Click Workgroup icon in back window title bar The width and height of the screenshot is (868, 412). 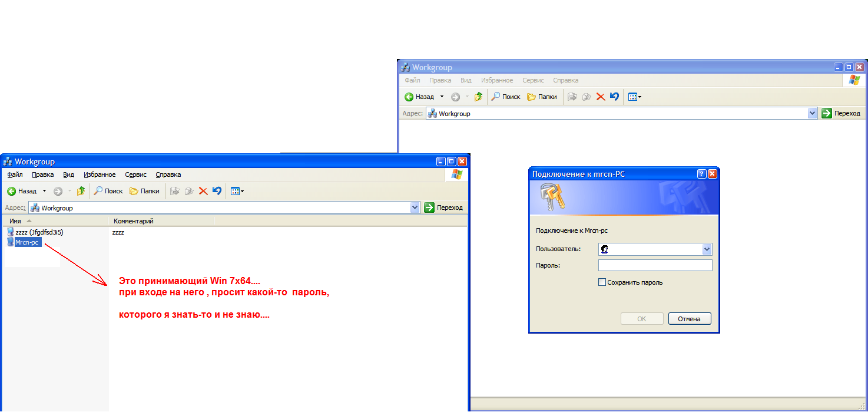(405, 67)
